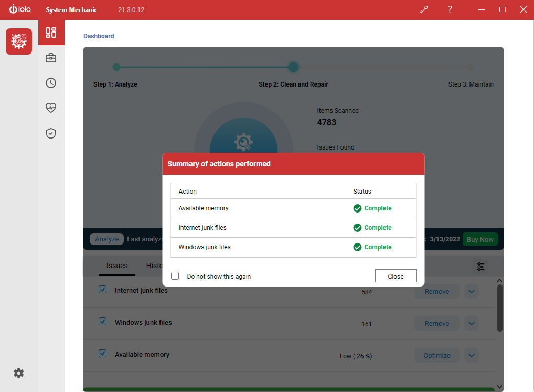Click 'System Mechanic' title text
Viewport: 534px width, 392px height.
(x=71, y=10)
